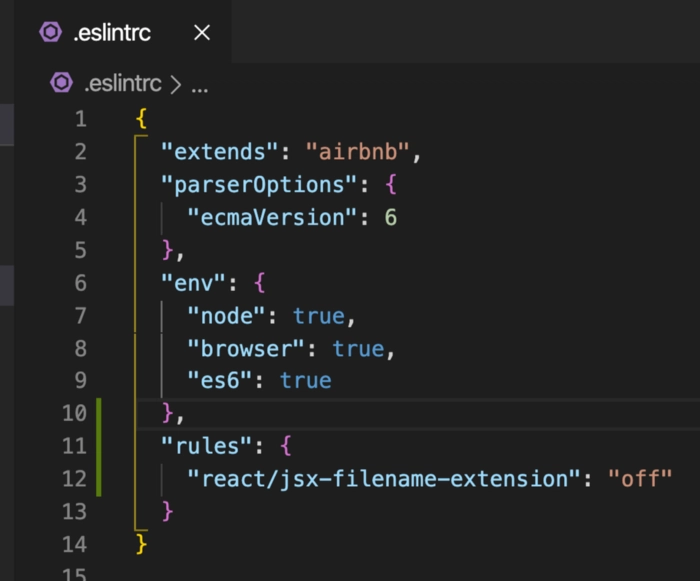Click line number 1 in gutter

[x=81, y=119]
